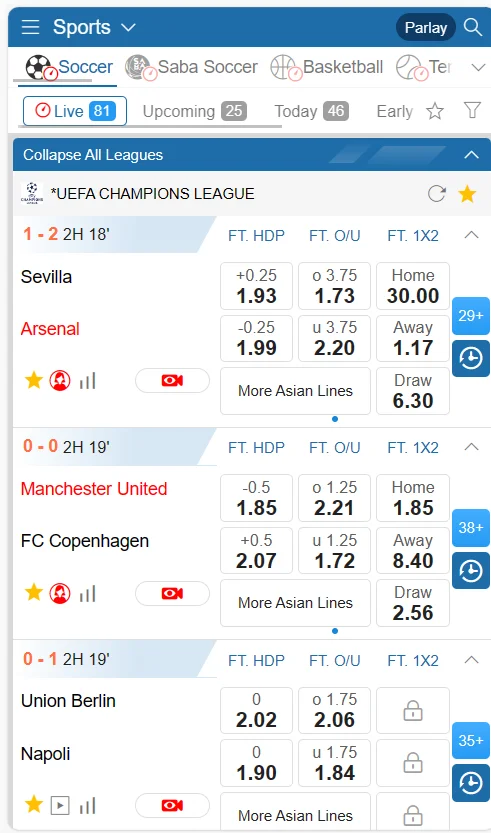
Task: Toggle favorite star for Sevilla match
Action: pos(33,380)
